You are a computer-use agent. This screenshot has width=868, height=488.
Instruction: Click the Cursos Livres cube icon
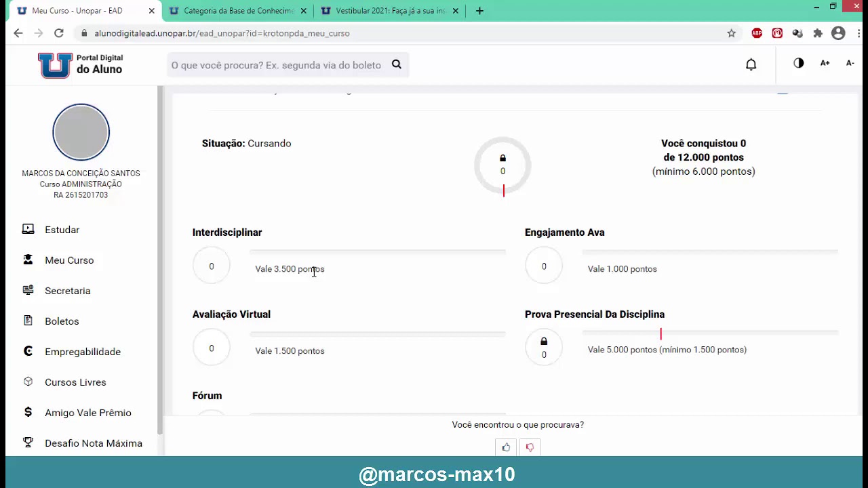[28, 382]
